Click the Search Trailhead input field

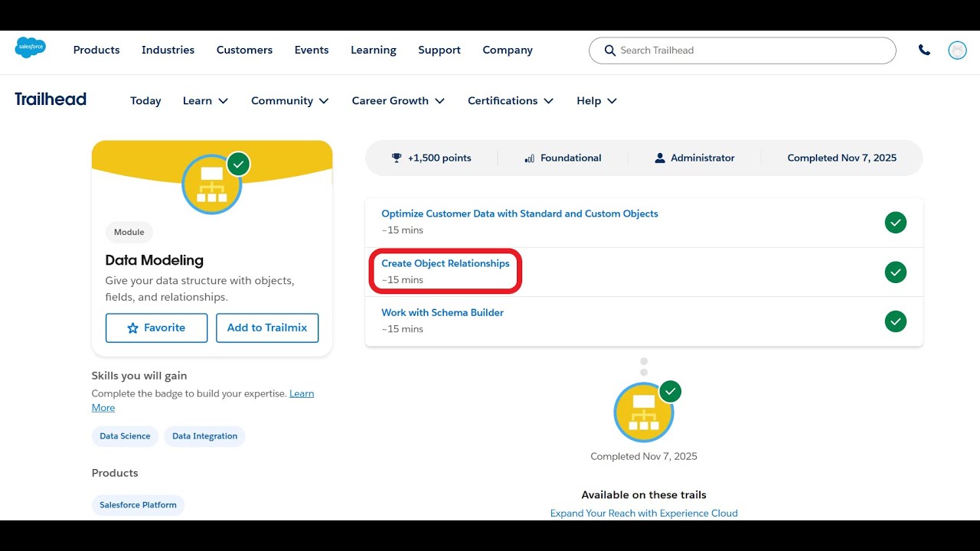pos(742,51)
